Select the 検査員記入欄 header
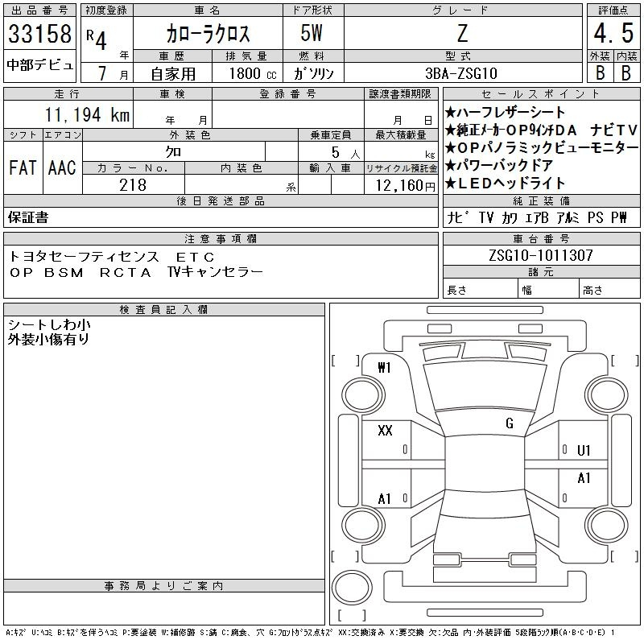644x644 pixels. coord(164,310)
